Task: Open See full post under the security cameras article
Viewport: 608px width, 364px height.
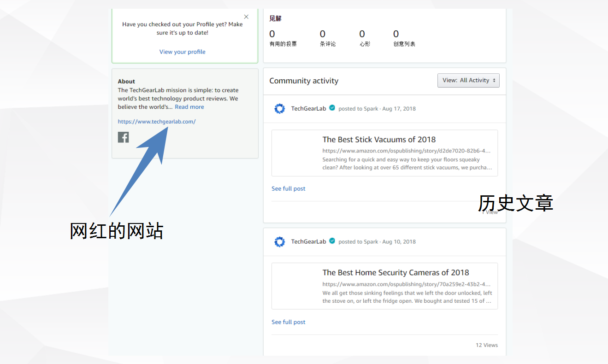Action: [288, 322]
